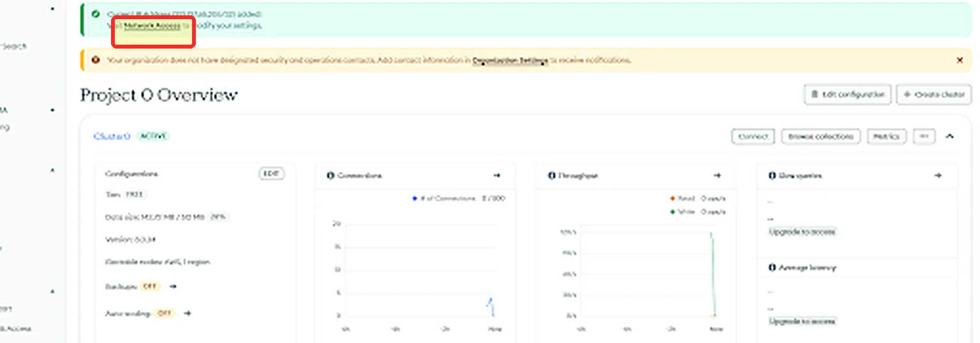980x343 pixels.
Task: Click the arrow next to Backups OFF
Action: [x=173, y=287]
